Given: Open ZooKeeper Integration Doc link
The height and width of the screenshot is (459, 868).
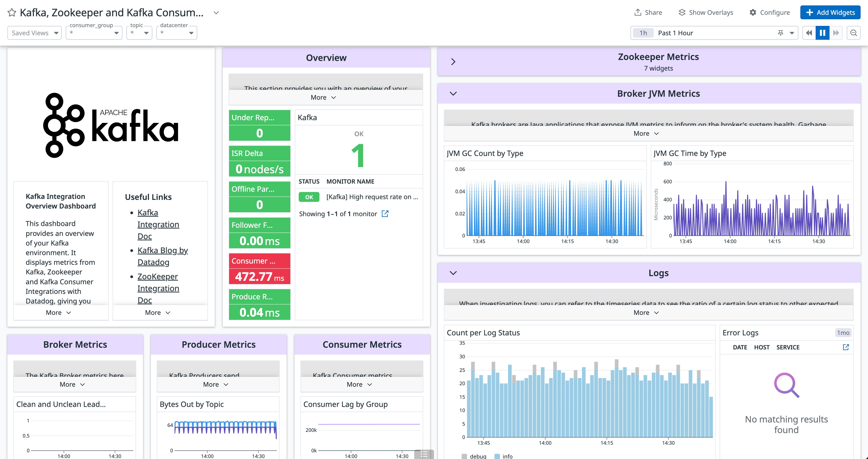Looking at the screenshot, I should click(x=158, y=288).
